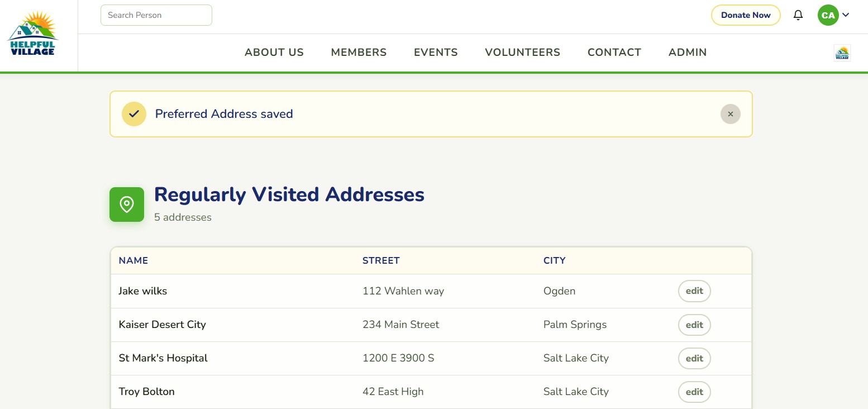Open the Volunteers menu
The image size is (868, 409).
tap(523, 53)
